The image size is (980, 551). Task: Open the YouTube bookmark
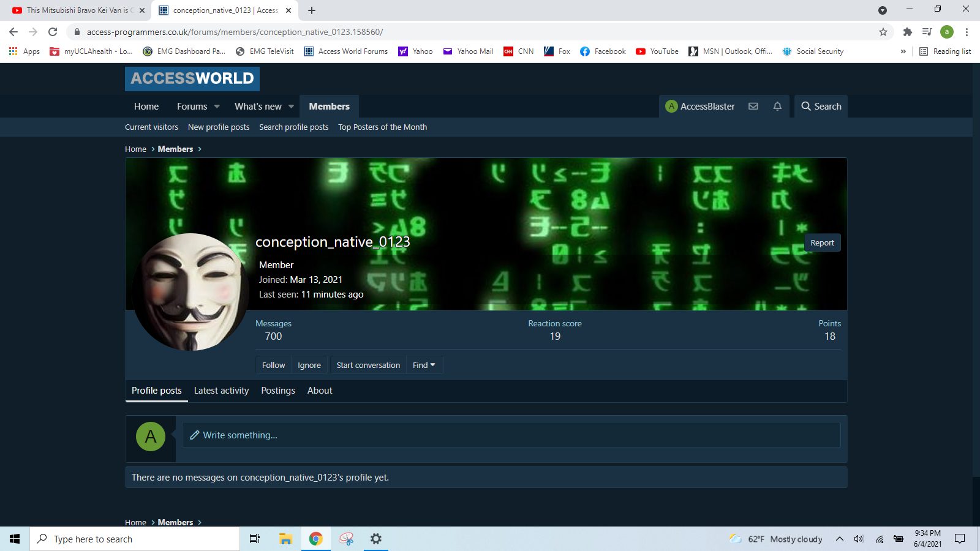657,51
